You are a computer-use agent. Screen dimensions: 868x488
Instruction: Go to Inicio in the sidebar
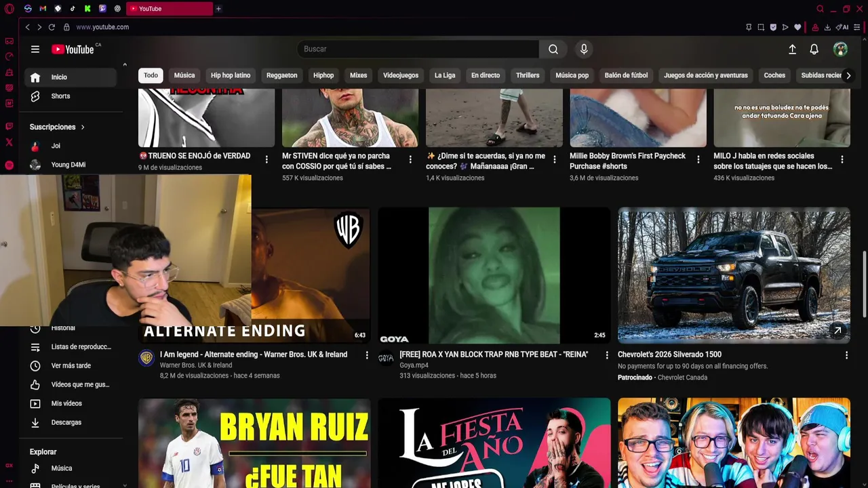tap(71, 77)
